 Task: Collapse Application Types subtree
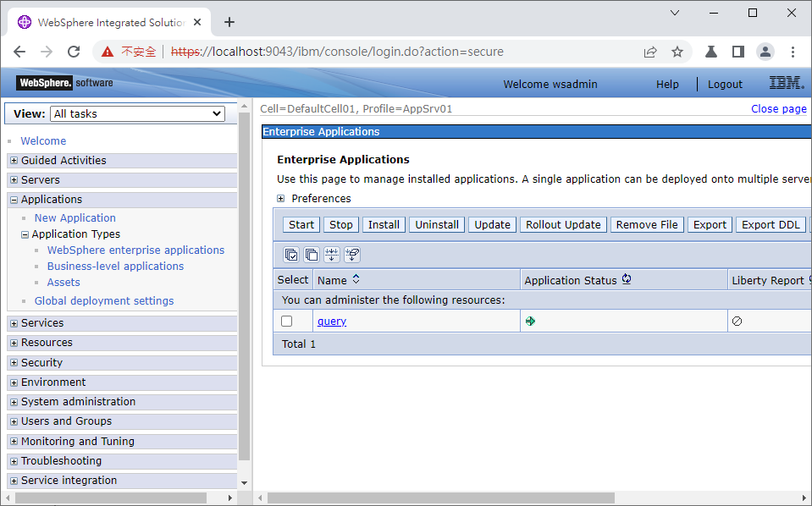pos(25,234)
